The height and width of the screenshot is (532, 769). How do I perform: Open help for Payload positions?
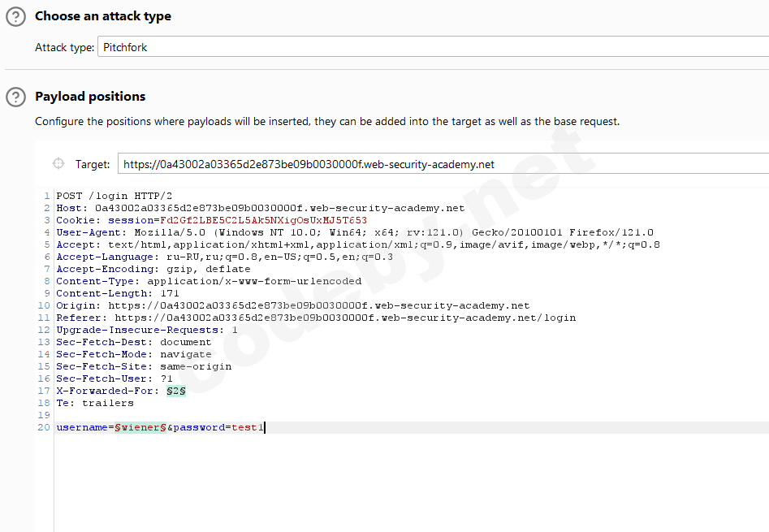(15, 97)
